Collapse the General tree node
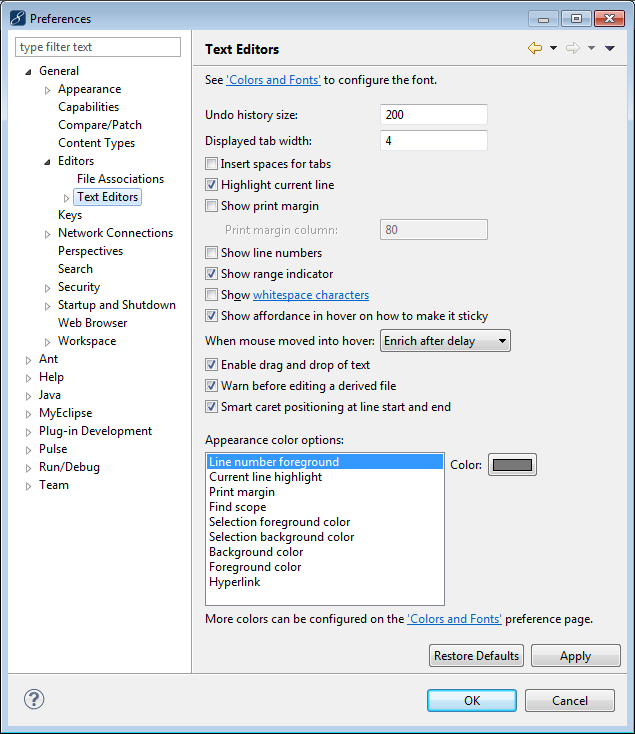Image resolution: width=635 pixels, height=734 pixels. [28, 72]
